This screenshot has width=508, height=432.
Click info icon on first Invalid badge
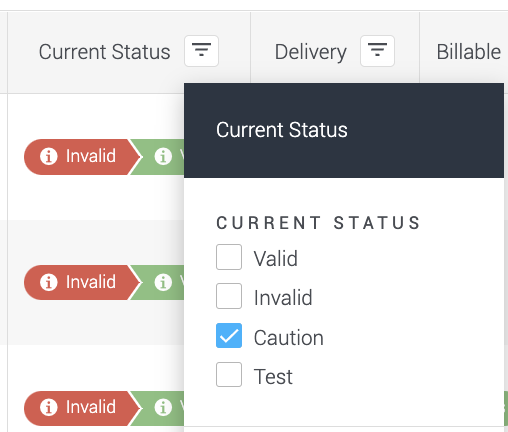[x=49, y=156]
